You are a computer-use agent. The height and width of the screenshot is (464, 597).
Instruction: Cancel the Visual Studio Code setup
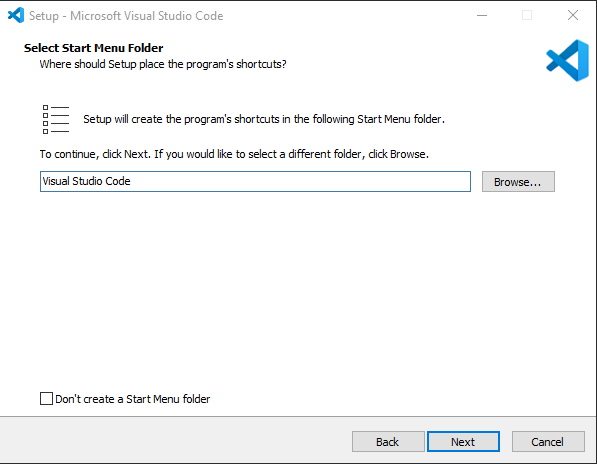(x=548, y=442)
